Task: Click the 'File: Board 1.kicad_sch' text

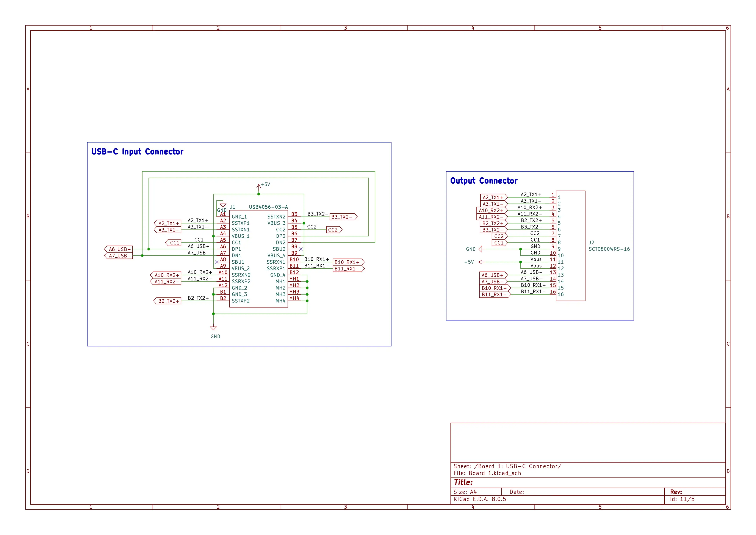Action: point(487,473)
